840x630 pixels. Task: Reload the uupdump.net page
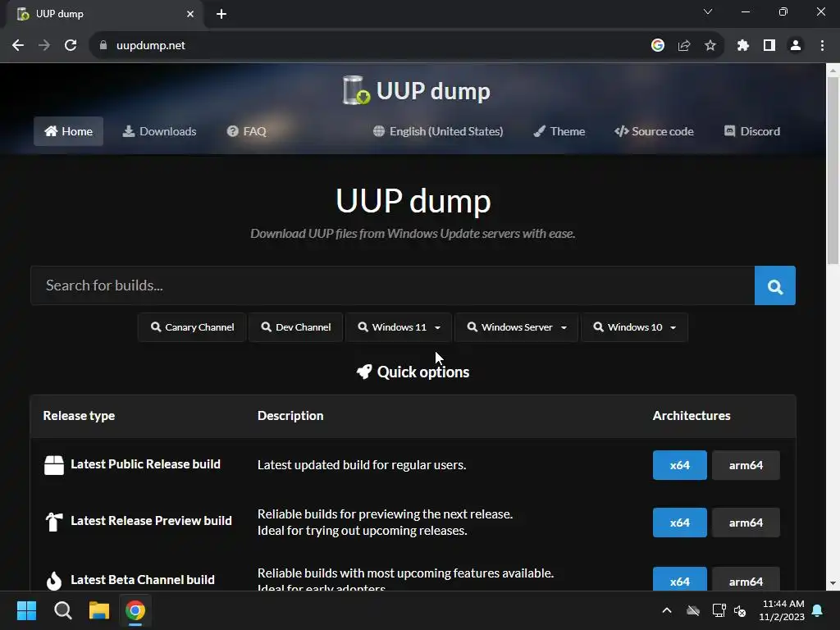pos(71,46)
